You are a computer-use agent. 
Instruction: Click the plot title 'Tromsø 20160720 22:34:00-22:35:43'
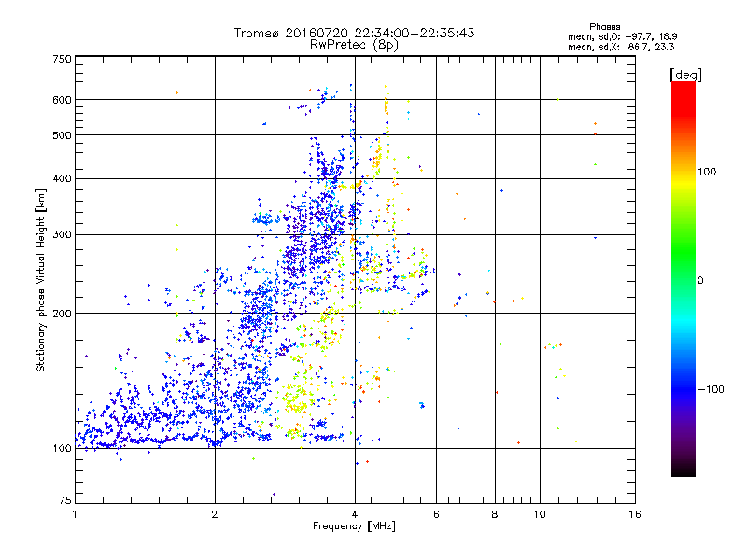click(x=354, y=33)
